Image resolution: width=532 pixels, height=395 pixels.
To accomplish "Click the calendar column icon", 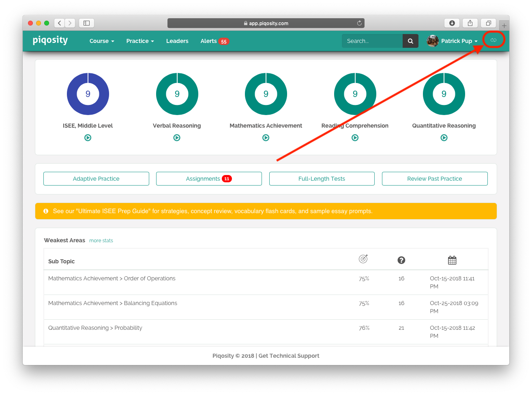I will 452,260.
